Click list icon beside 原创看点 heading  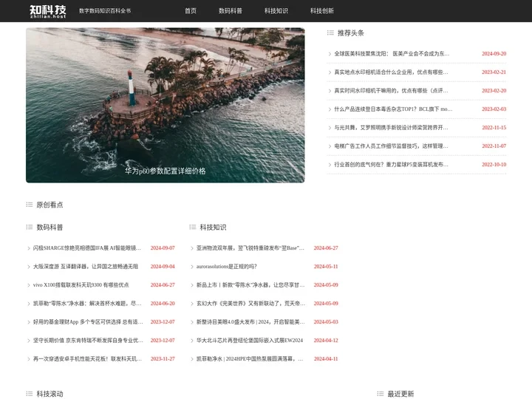[29, 205]
